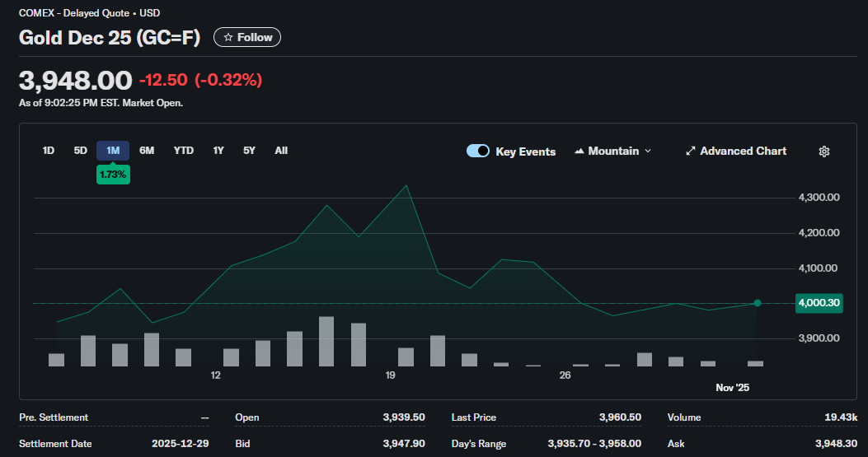
Task: Switch to the 6M time range
Action: [147, 151]
